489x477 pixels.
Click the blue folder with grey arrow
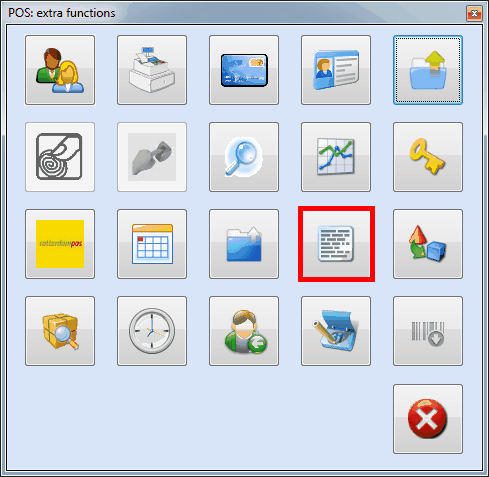244,244
